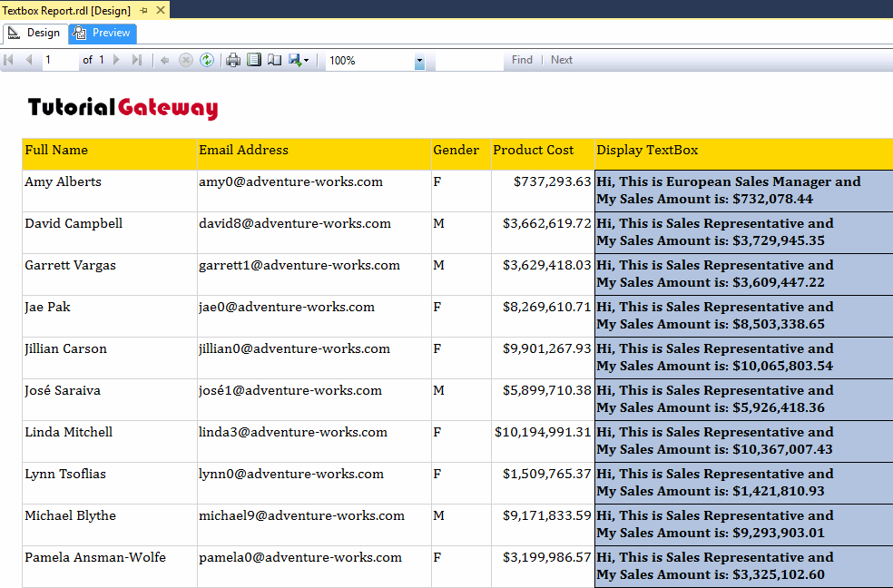Pin the Textbox Report.rdl tab
The height and width of the screenshot is (588, 893).
point(144,10)
